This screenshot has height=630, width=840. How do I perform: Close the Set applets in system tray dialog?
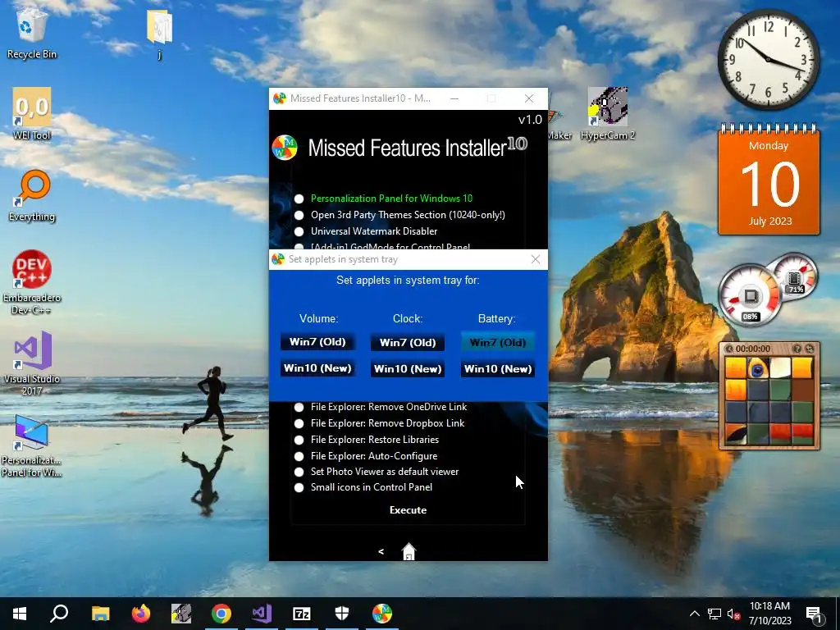[535, 259]
